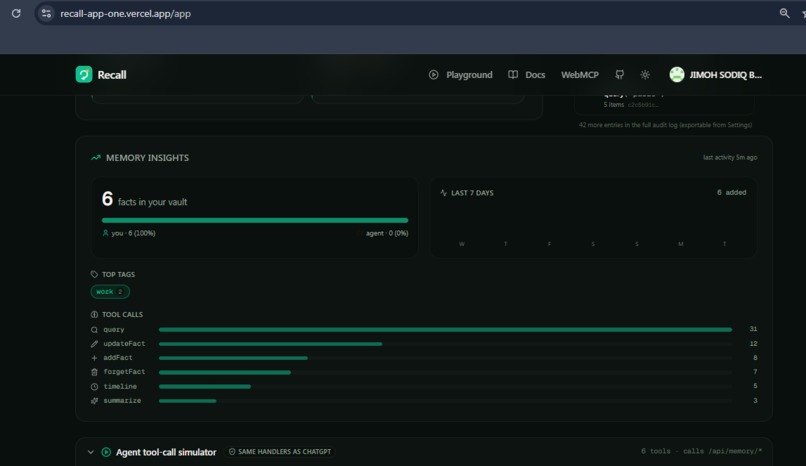Image resolution: width=806 pixels, height=466 pixels.
Task: Click the updateFact tool call bar
Action: (445, 344)
